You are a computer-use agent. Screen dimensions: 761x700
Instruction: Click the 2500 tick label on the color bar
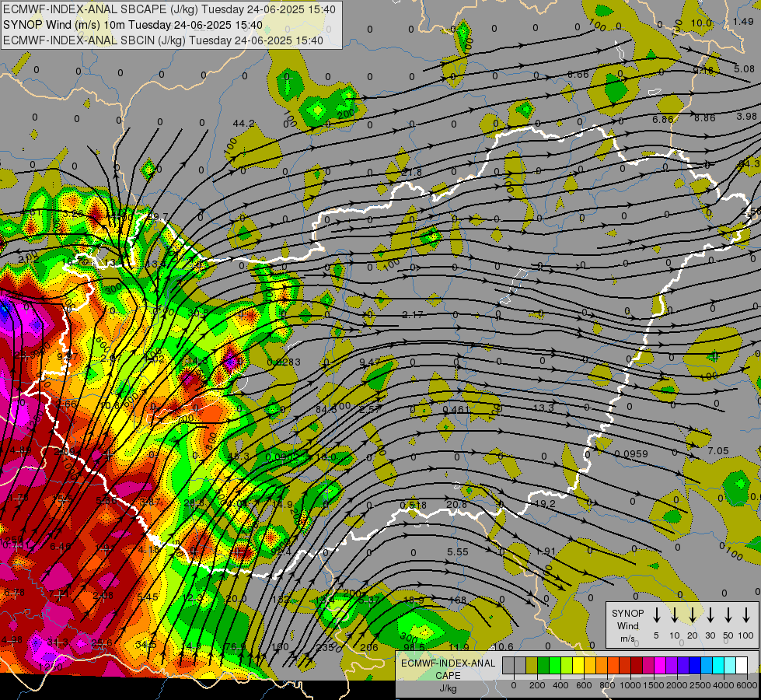[x=700, y=685]
